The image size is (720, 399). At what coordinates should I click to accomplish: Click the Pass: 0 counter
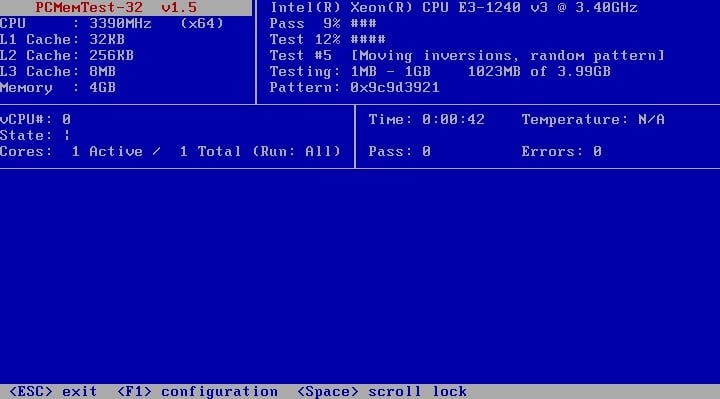(x=399, y=152)
